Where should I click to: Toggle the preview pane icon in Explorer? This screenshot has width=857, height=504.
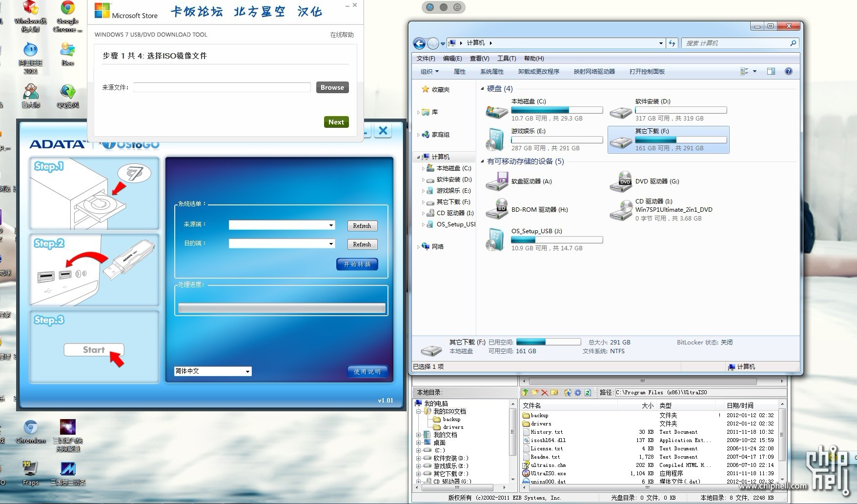[771, 71]
